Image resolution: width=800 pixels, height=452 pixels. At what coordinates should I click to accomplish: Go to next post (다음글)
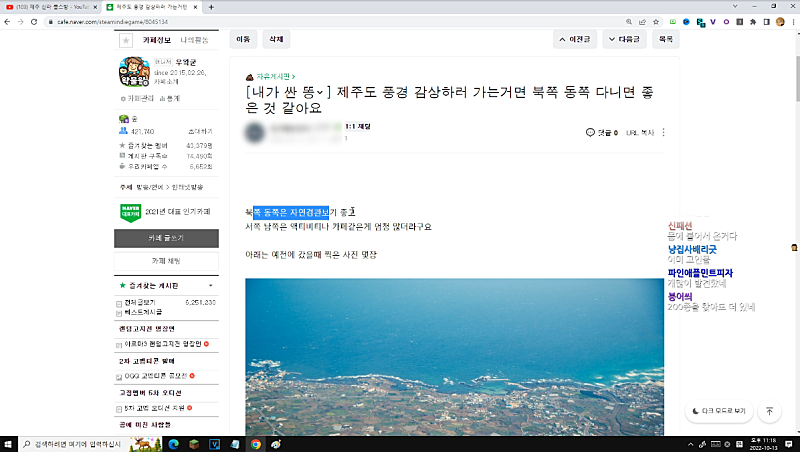click(x=622, y=40)
